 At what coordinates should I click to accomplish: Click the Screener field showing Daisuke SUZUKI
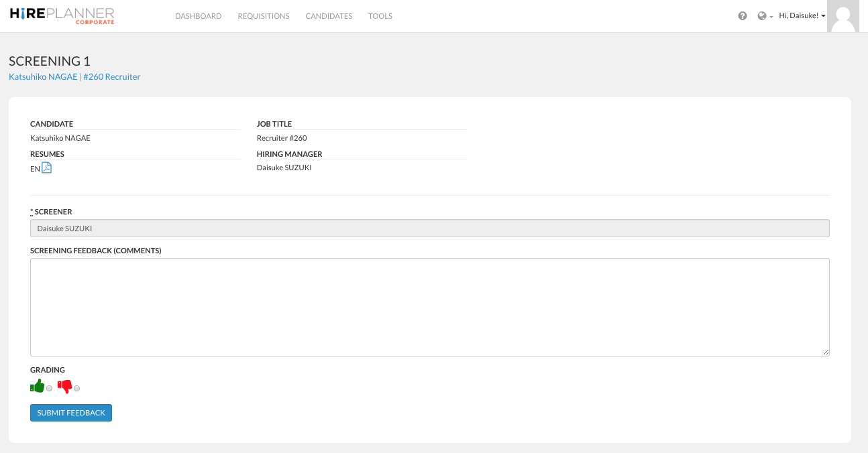tap(429, 229)
